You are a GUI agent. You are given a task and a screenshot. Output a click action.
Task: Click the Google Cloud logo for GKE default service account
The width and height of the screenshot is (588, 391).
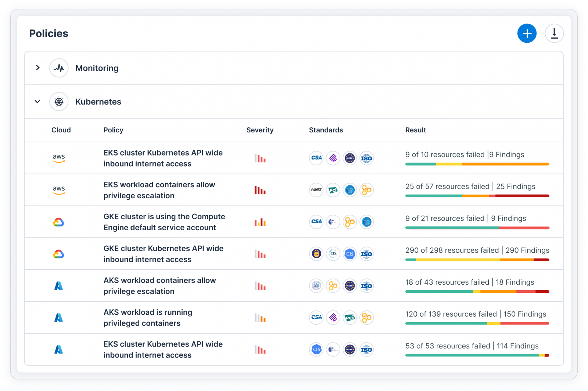pos(59,222)
